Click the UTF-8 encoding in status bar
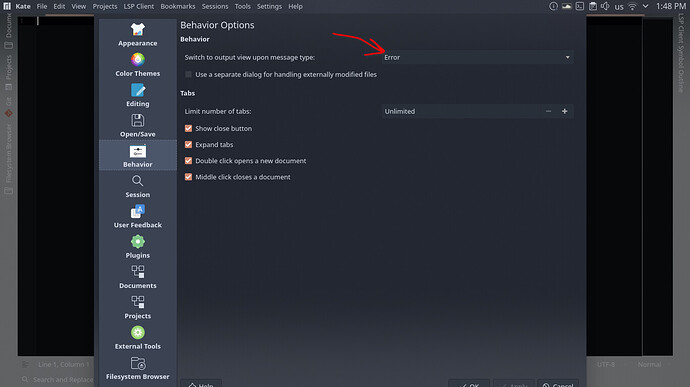 [x=606, y=365]
